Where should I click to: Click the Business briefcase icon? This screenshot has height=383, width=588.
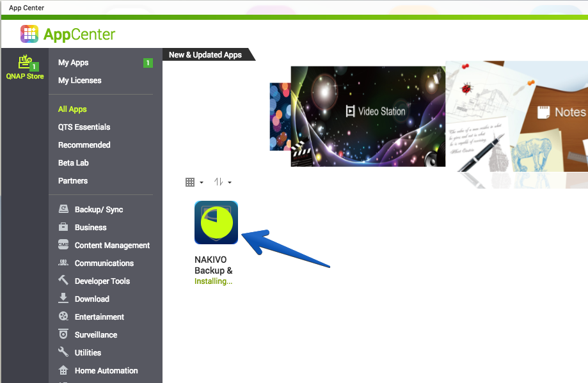(x=63, y=227)
